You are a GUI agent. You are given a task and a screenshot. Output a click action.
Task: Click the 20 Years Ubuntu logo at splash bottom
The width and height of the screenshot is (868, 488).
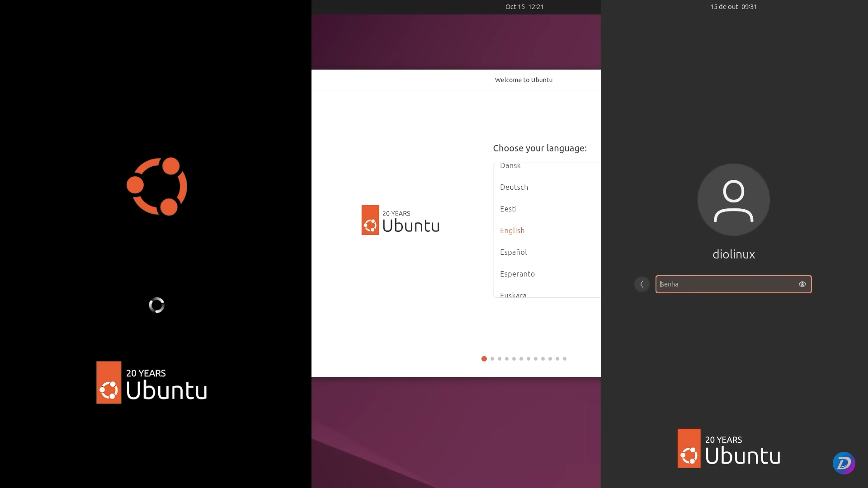151,382
